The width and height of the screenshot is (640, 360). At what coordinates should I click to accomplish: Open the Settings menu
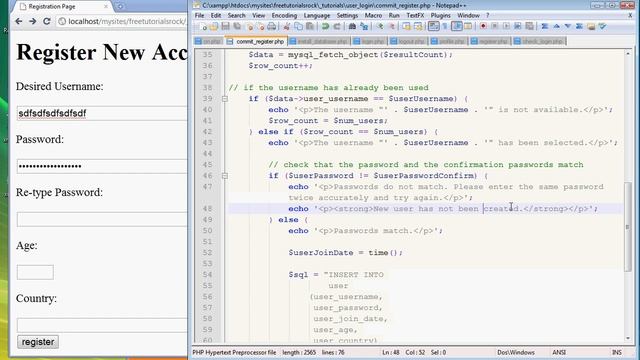tap(347, 16)
